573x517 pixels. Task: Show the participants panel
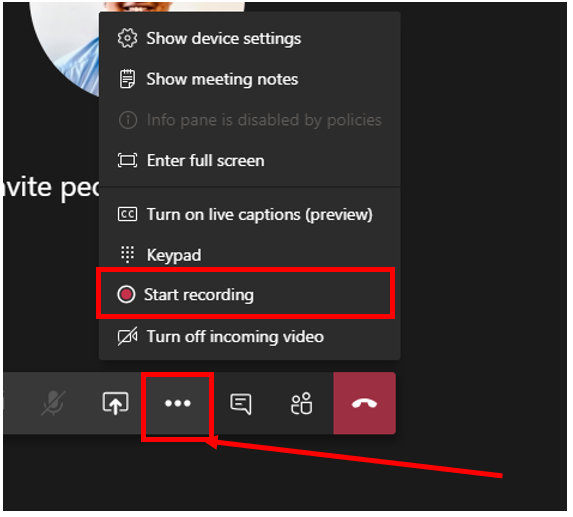[301, 403]
